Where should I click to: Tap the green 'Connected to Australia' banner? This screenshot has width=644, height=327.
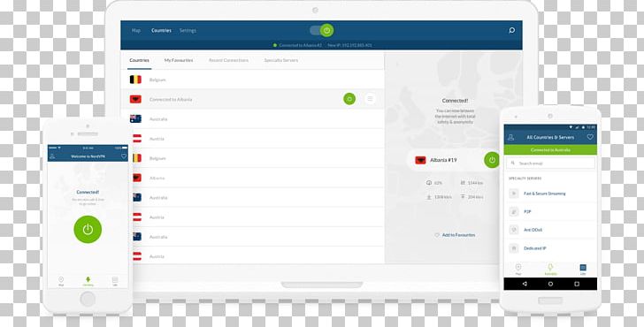(550, 149)
